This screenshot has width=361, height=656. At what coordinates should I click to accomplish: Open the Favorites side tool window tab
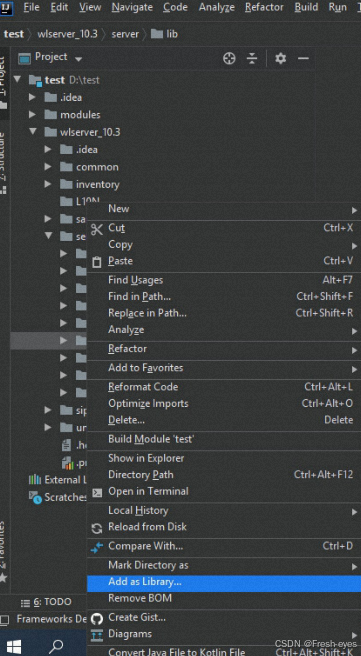[3, 551]
